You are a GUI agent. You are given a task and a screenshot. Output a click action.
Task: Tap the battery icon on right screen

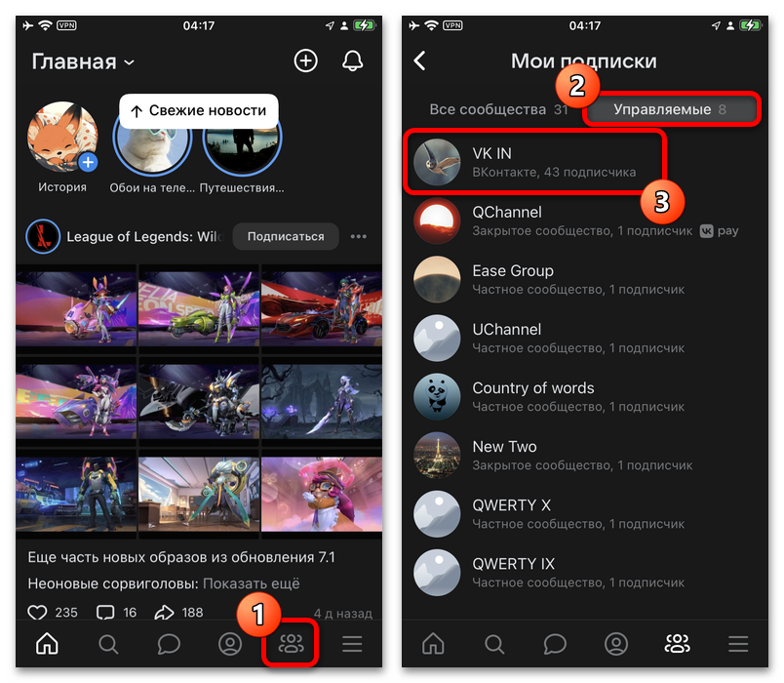pos(751,25)
